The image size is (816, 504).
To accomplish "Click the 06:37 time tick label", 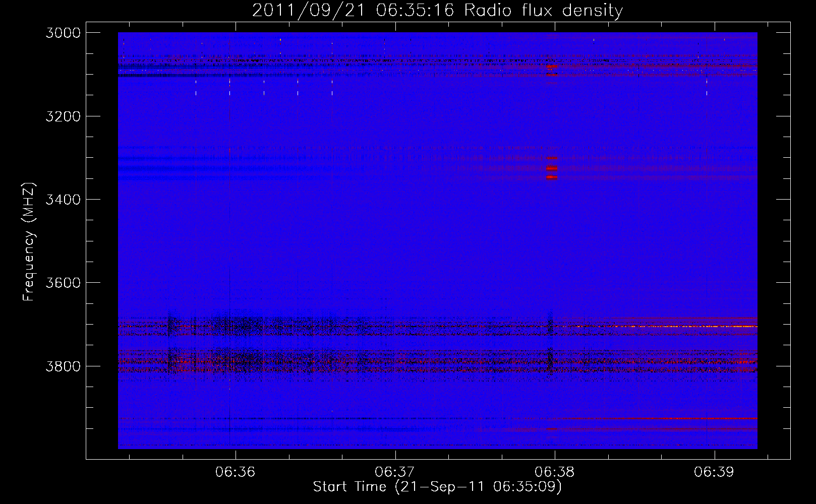I will pyautogui.click(x=395, y=472).
